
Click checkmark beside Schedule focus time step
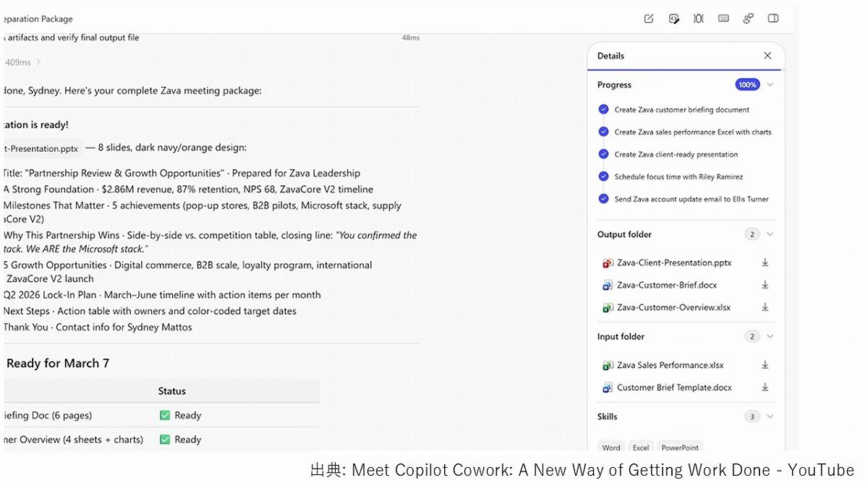(x=603, y=176)
